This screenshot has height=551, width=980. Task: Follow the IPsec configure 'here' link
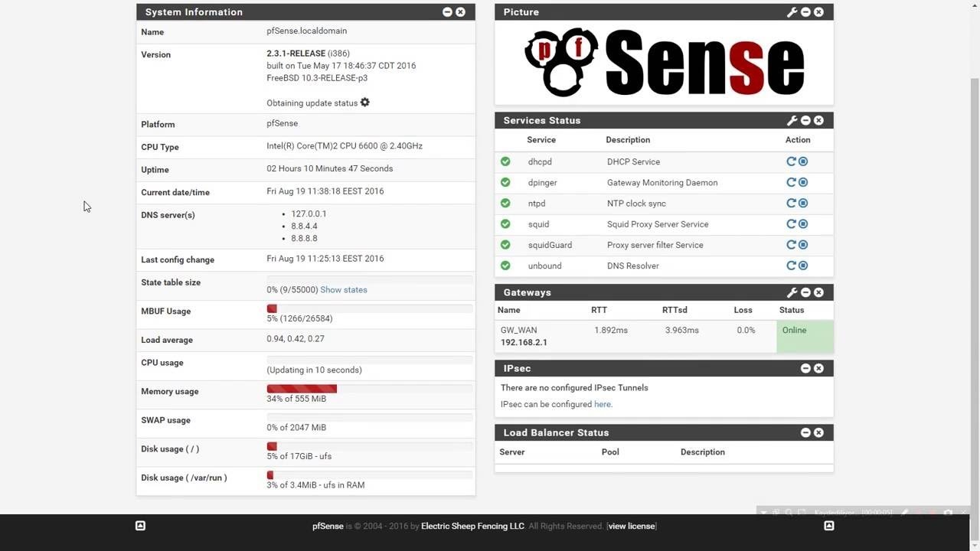[x=603, y=404]
